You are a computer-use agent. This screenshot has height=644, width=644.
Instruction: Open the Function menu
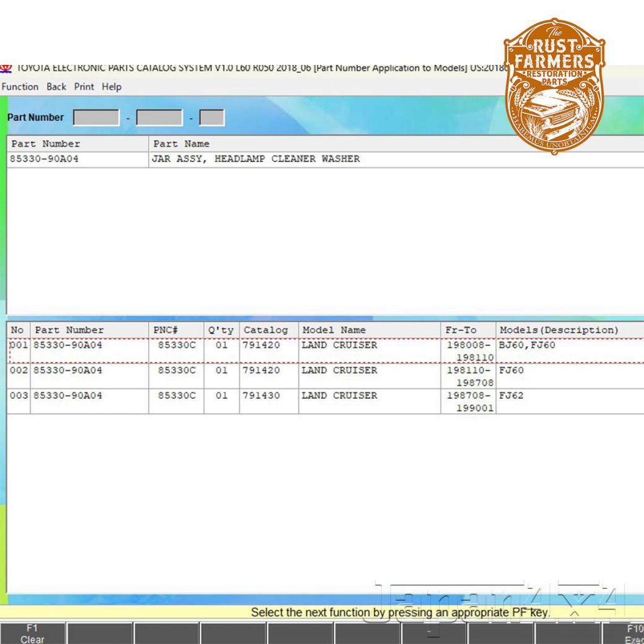click(x=20, y=87)
